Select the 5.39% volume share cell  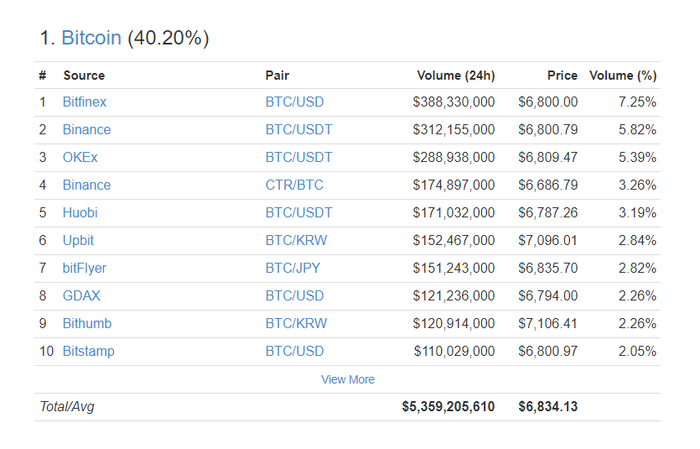click(x=638, y=157)
